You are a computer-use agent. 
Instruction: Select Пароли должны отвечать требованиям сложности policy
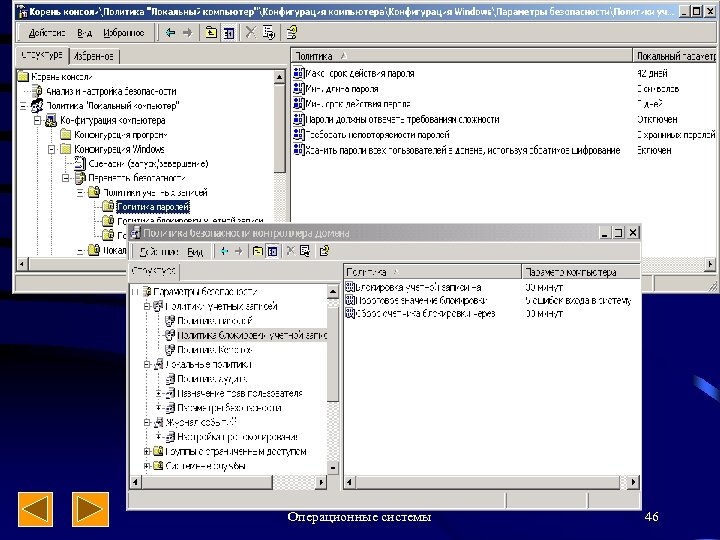pyautogui.click(x=402, y=119)
